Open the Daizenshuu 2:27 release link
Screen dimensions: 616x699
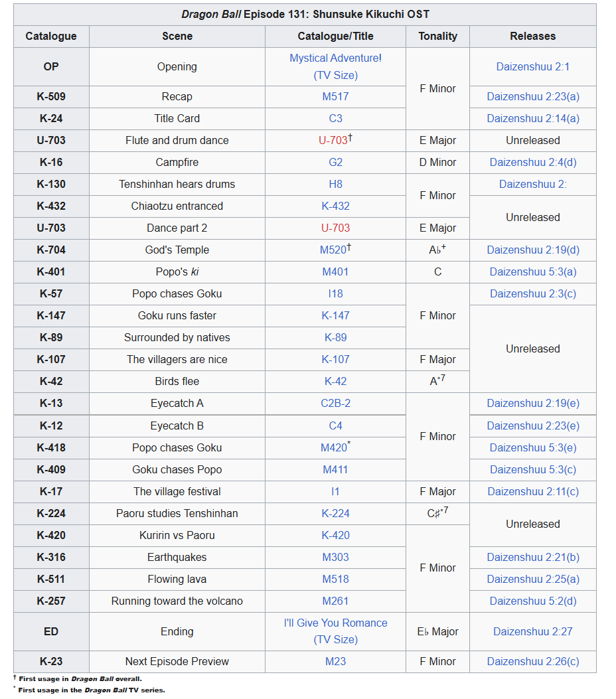click(x=532, y=631)
